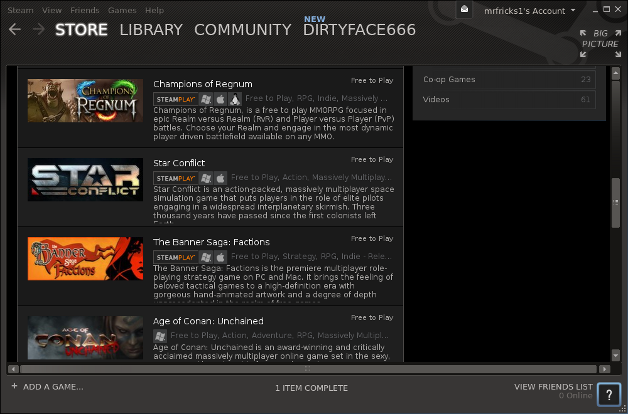The image size is (628, 414).
Task: Click Age of Conan genre tags line
Action: [280, 335]
